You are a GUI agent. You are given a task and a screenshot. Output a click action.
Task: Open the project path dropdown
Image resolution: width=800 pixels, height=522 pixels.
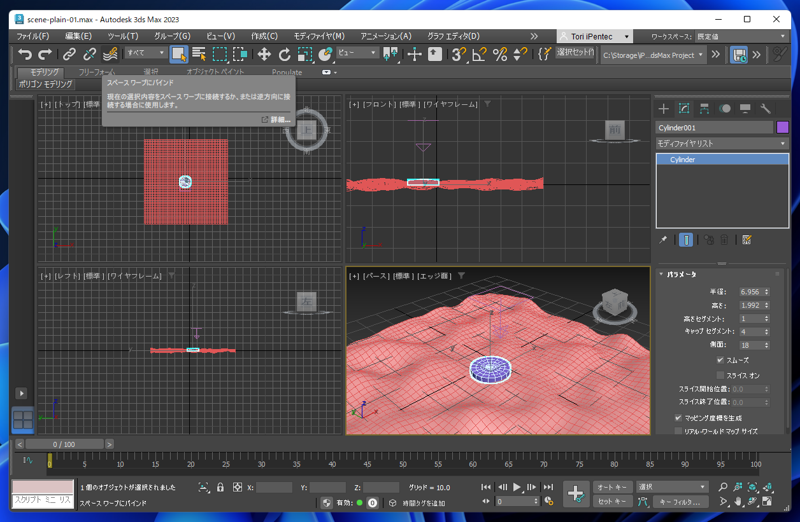(x=653, y=55)
